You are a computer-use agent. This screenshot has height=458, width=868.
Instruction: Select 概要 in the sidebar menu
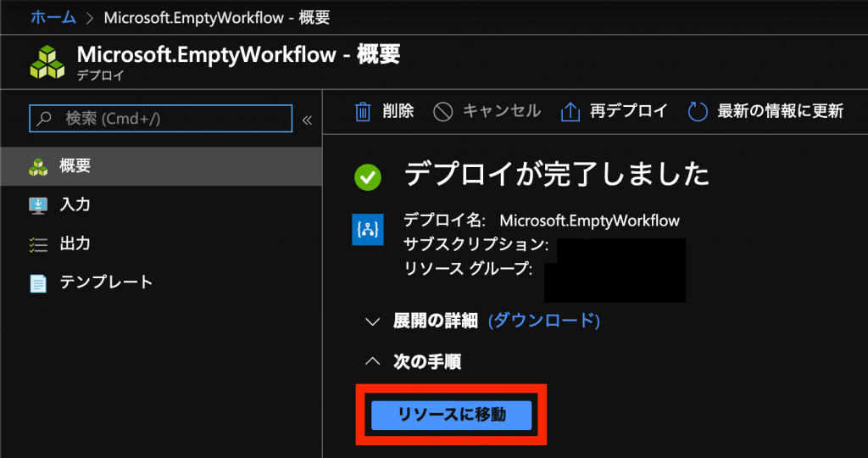(161, 166)
